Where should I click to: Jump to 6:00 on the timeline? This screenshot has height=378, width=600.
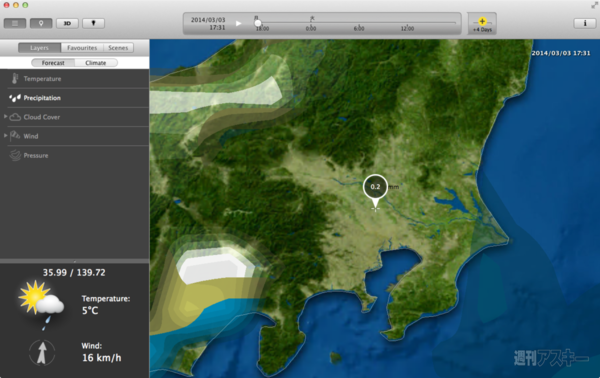(x=359, y=28)
